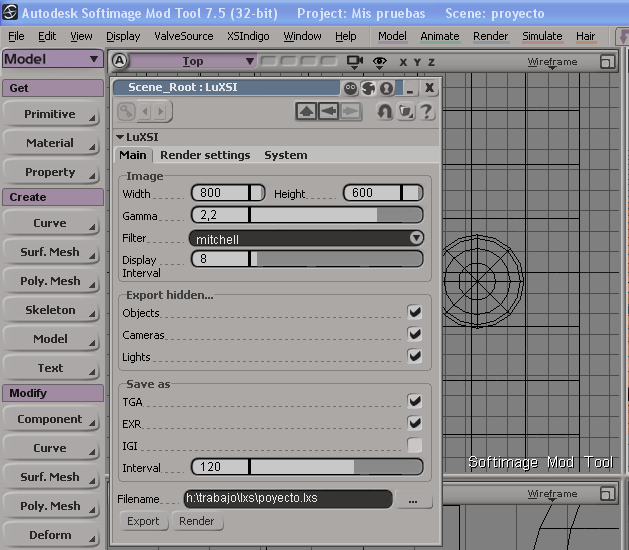Image resolution: width=629 pixels, height=550 pixels.
Task: Click the forward arrow navigation button
Action: click(x=350, y=112)
